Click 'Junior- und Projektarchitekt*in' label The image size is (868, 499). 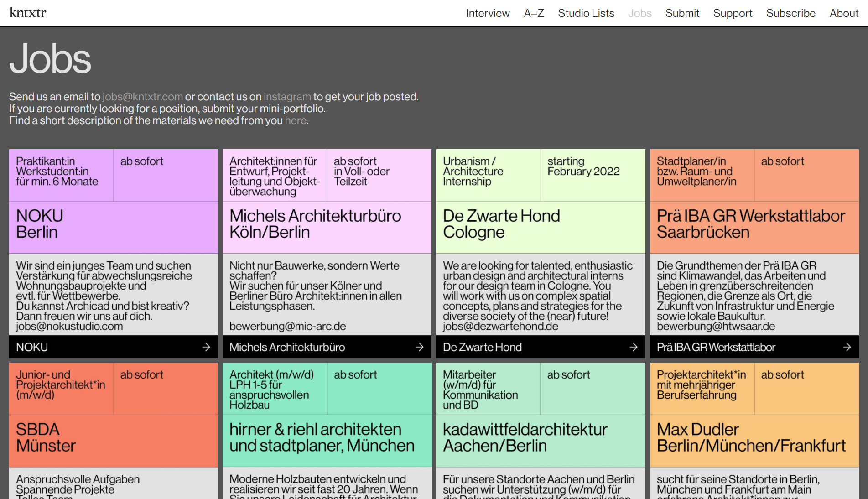[x=60, y=385]
